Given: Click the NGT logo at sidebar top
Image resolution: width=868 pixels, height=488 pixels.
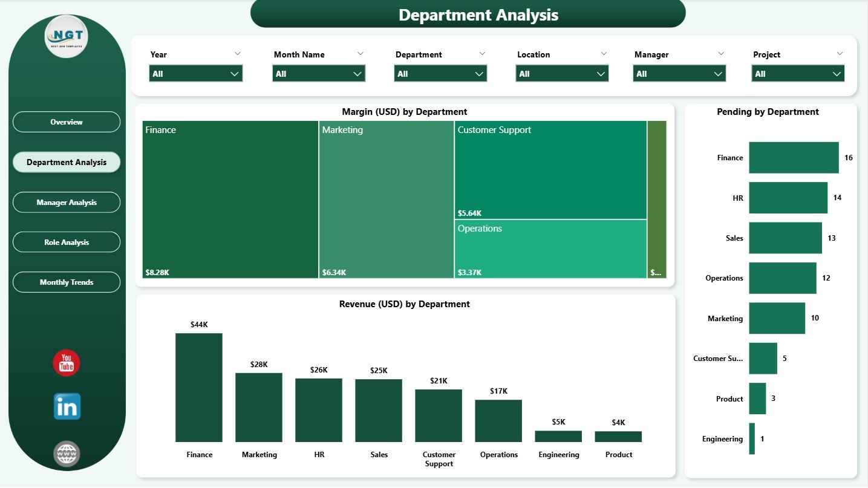Looking at the screenshot, I should (65, 37).
